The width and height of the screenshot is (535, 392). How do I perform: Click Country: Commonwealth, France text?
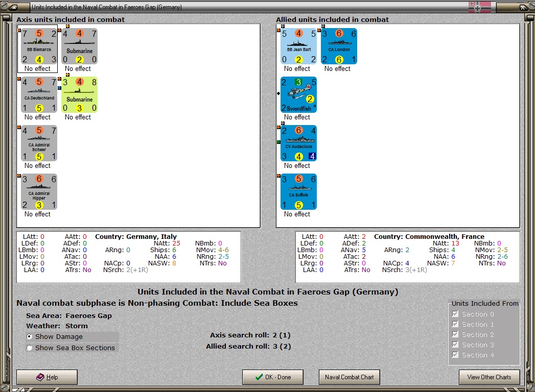click(x=429, y=236)
